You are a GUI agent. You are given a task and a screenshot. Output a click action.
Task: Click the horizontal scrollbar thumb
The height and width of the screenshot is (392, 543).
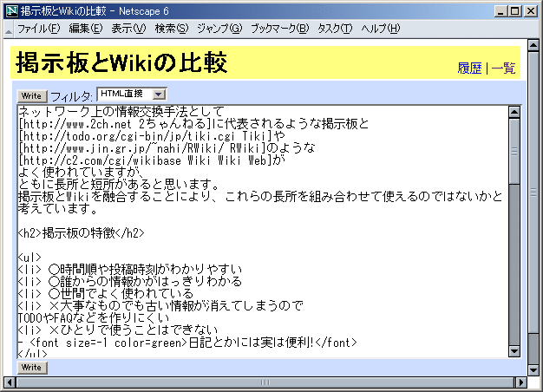click(x=265, y=382)
